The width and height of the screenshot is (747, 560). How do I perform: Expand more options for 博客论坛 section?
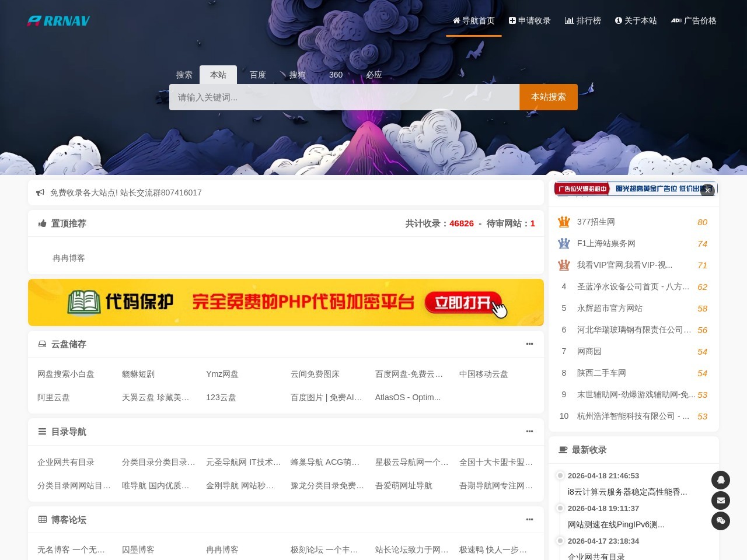click(529, 519)
